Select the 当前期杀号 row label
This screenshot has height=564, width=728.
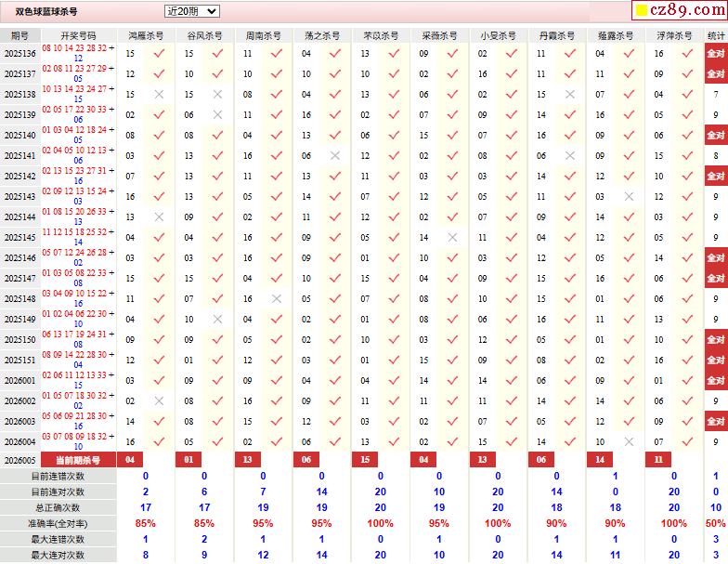(x=78, y=460)
